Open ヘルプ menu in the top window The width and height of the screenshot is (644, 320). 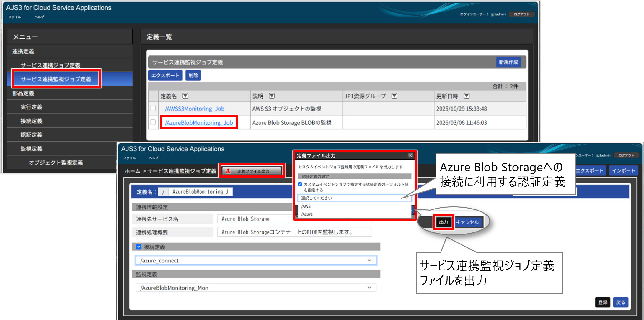tap(39, 17)
